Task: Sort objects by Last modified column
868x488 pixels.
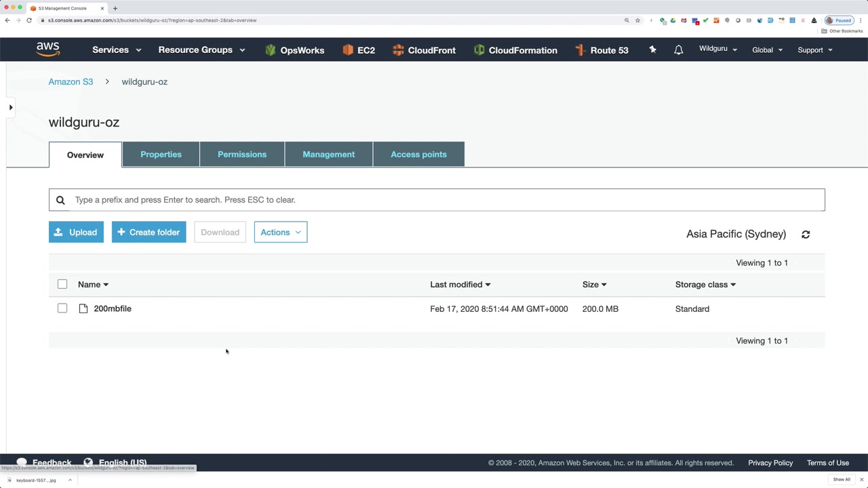Action: (460, 285)
